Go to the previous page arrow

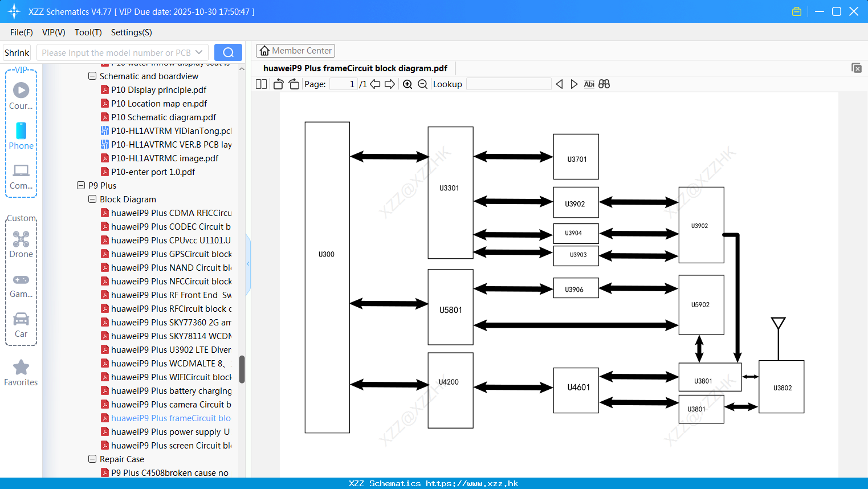(x=375, y=84)
